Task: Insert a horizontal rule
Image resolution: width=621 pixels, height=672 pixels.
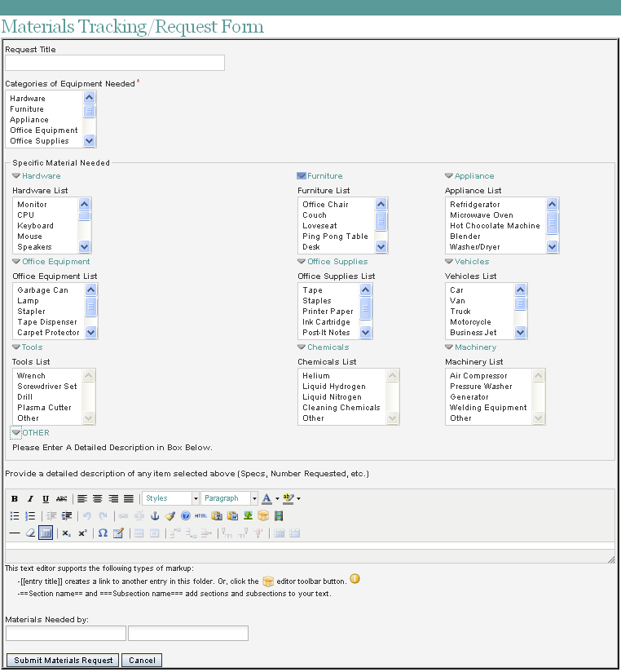Action: (15, 533)
